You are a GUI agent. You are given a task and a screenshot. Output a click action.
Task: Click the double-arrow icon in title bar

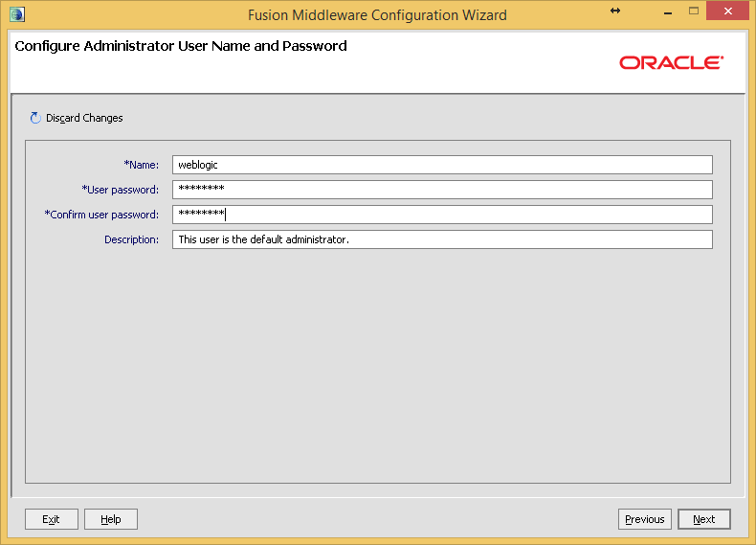tap(615, 11)
